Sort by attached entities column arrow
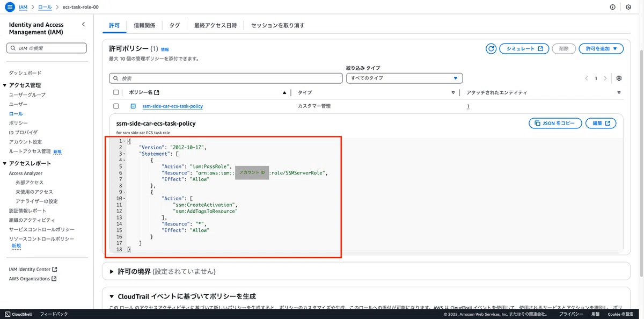The width and height of the screenshot is (644, 319). pos(619,93)
